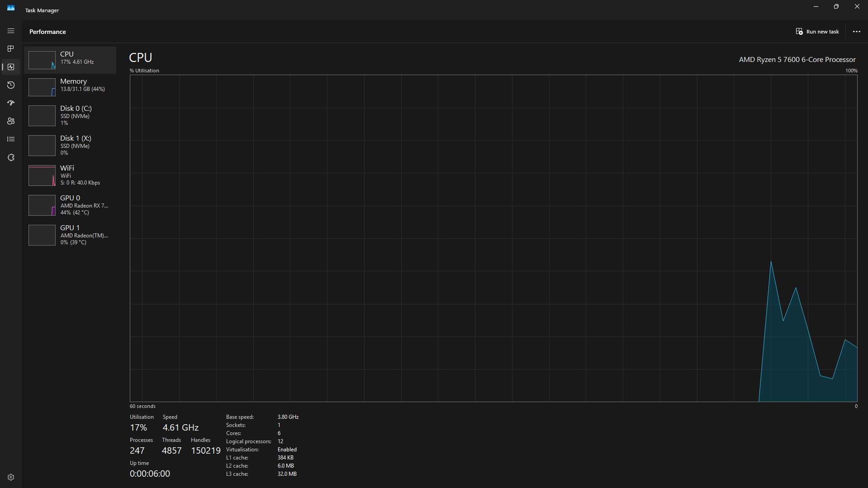Click the large CPU heading above the graph
868x488 pixels.
[141, 58]
